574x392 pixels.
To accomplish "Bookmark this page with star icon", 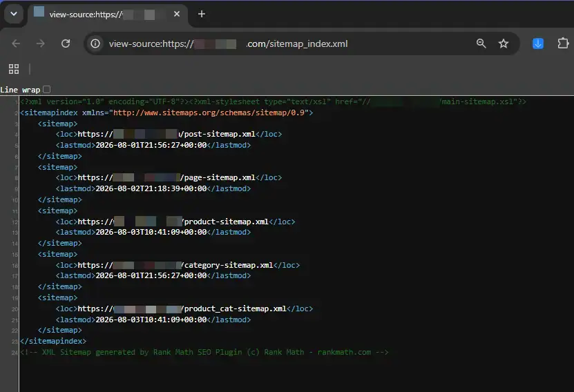I will [x=504, y=44].
